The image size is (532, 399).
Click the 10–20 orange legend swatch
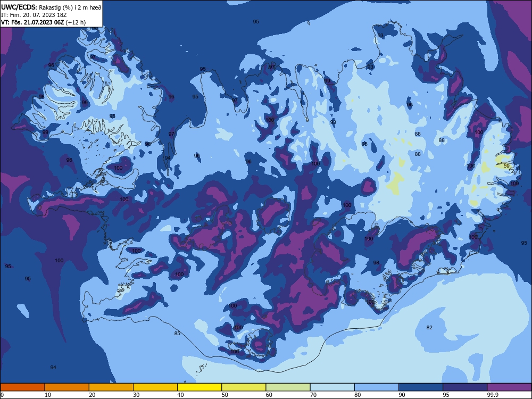point(67,387)
